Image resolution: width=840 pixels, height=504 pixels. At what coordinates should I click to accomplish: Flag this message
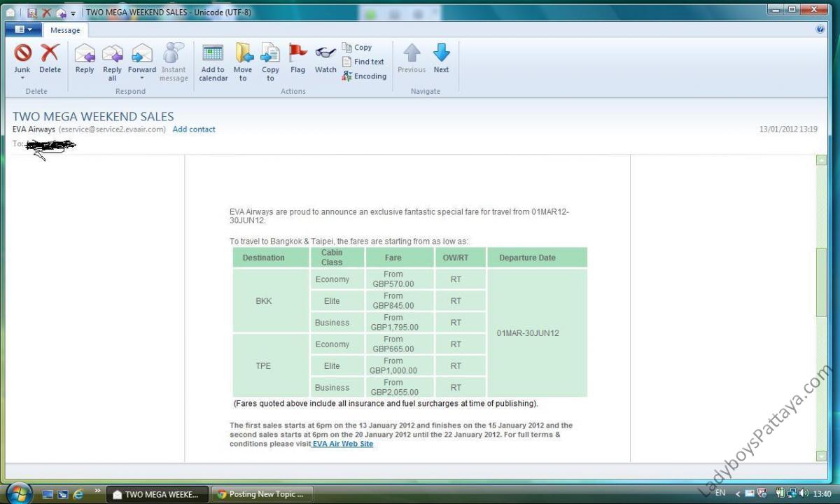(x=297, y=57)
